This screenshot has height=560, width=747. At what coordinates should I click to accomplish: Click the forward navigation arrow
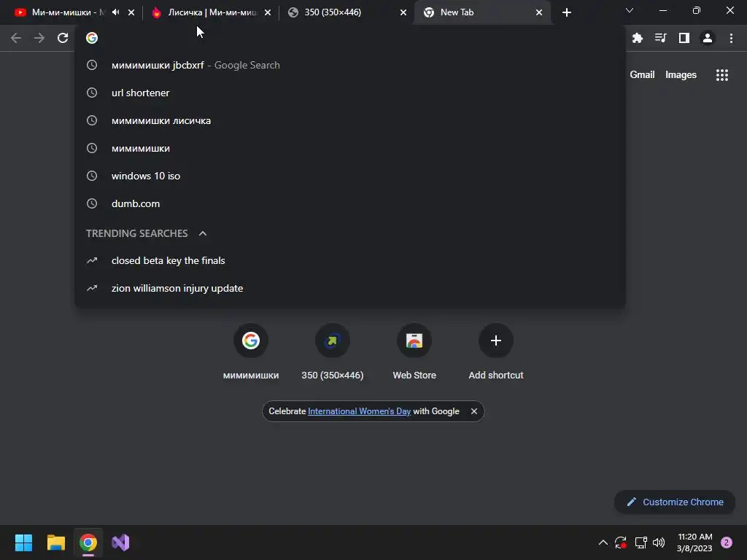click(x=39, y=38)
